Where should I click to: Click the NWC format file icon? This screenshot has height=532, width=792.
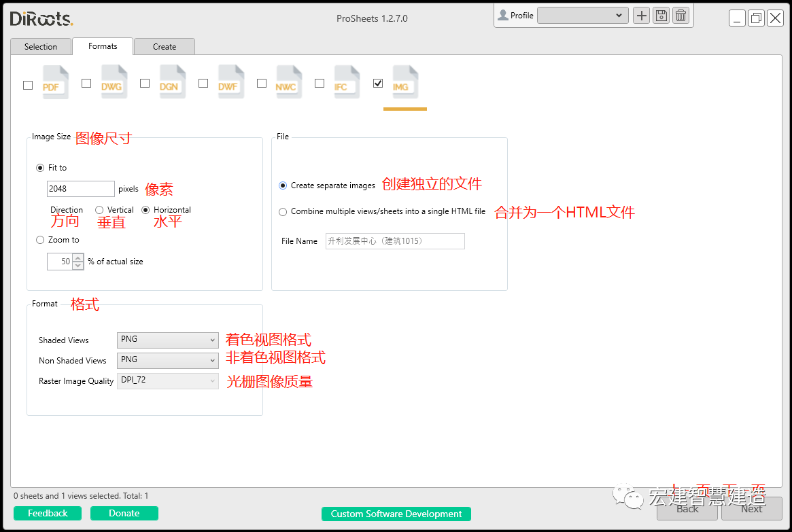288,82
